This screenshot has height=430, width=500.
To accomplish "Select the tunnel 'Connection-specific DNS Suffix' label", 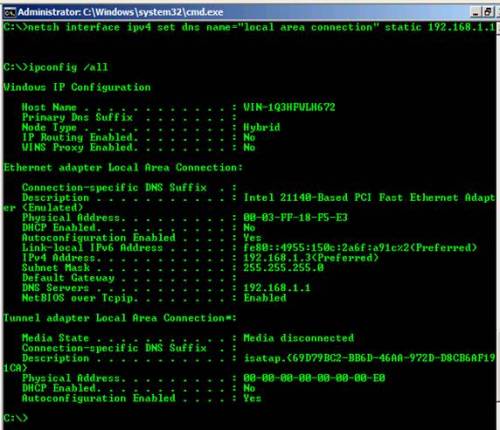I will 114,348.
